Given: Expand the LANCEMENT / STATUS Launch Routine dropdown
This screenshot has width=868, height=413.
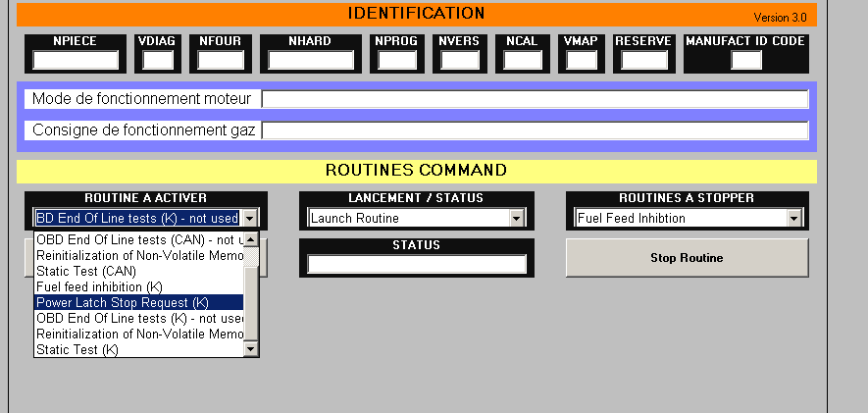Looking at the screenshot, I should coord(517,218).
